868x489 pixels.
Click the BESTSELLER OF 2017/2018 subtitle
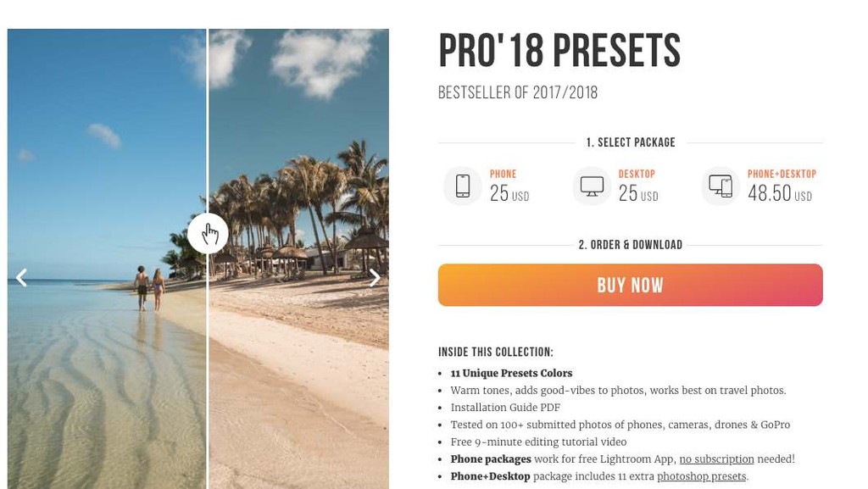[x=517, y=92]
